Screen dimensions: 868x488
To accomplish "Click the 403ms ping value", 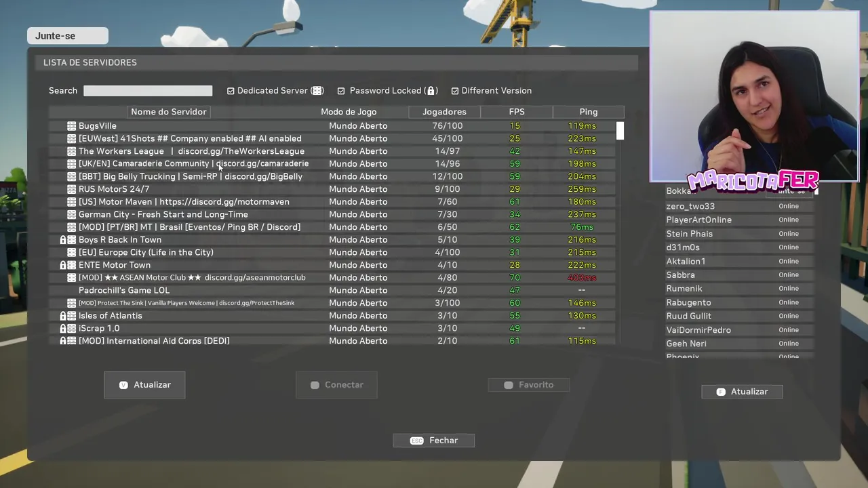I will click(x=582, y=278).
